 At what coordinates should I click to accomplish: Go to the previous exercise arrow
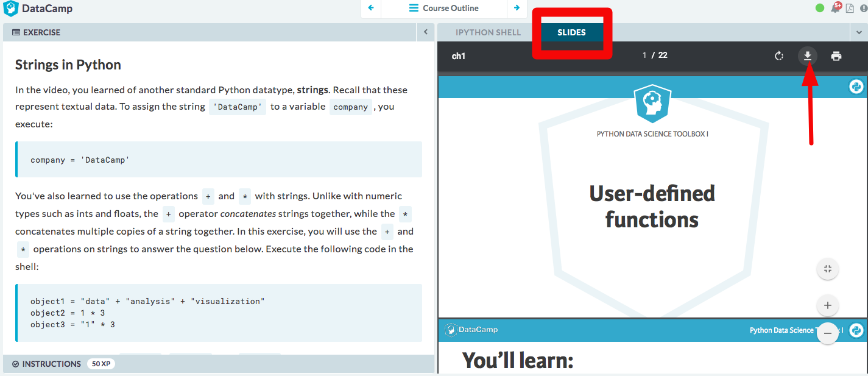coord(370,9)
